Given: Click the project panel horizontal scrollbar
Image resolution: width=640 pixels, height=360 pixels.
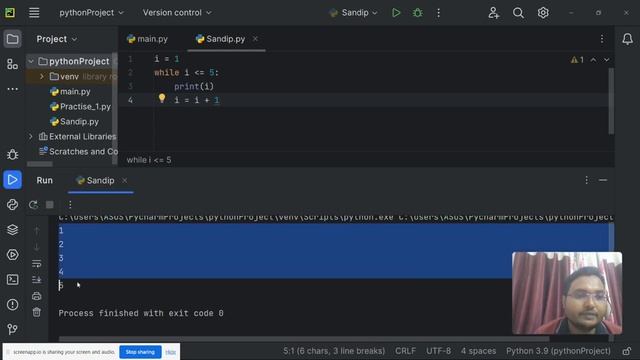Looking at the screenshot, I should (40, 164).
